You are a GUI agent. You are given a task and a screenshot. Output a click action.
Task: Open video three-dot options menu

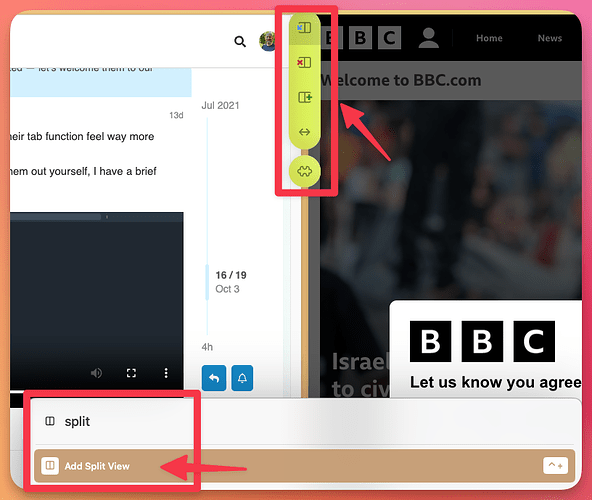166,373
